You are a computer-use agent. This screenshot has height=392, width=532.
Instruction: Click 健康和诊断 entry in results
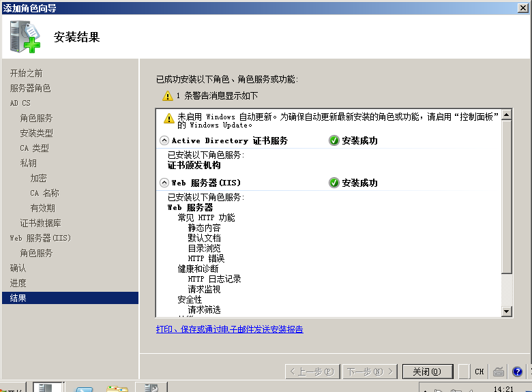pyautogui.click(x=198, y=269)
